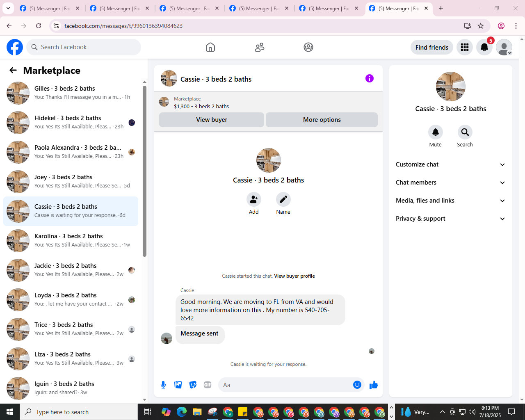
Task: Click the Find friends button
Action: (432, 47)
